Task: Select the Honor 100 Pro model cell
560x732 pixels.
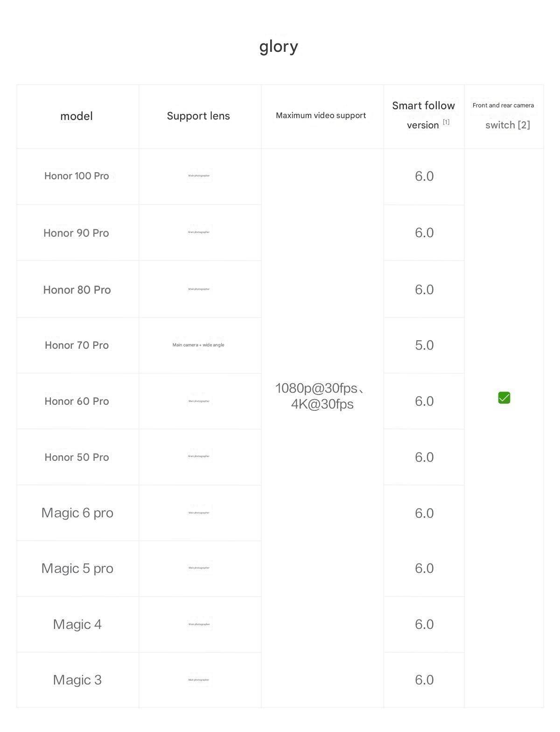Action: [77, 176]
